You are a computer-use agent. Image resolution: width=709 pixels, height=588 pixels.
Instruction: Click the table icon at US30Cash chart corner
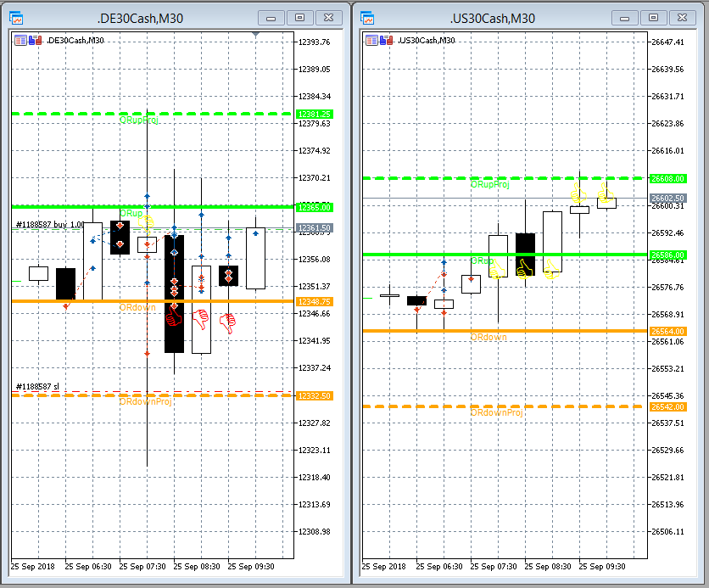(x=371, y=41)
